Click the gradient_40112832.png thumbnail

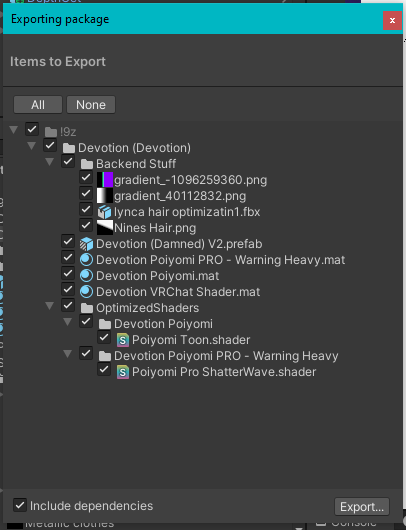point(105,196)
